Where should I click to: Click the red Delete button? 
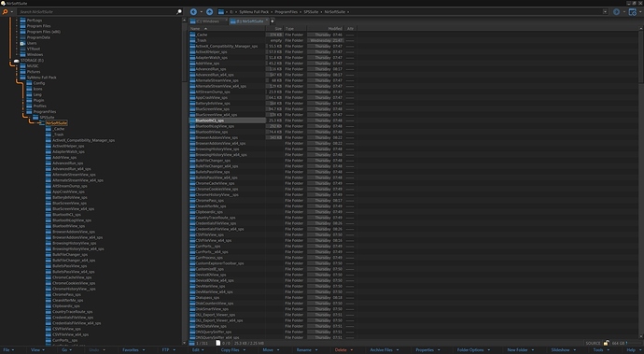pyautogui.click(x=343, y=350)
